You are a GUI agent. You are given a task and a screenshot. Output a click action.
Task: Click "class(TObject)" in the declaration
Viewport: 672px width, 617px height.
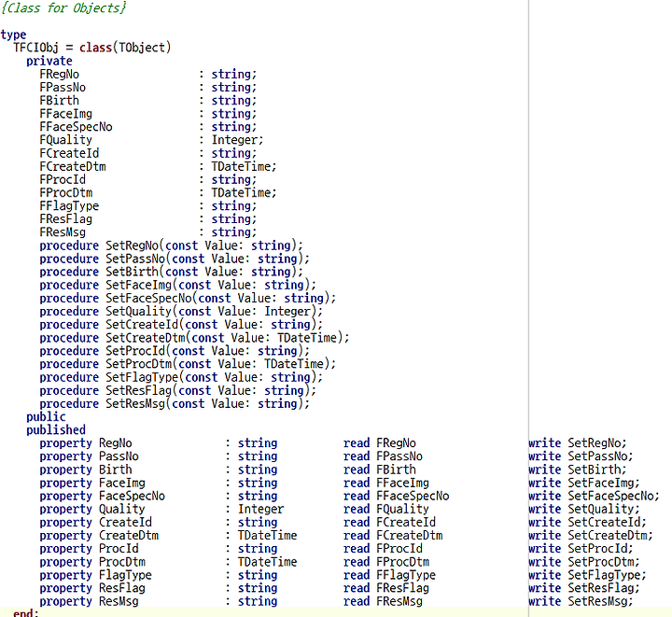tap(125, 48)
